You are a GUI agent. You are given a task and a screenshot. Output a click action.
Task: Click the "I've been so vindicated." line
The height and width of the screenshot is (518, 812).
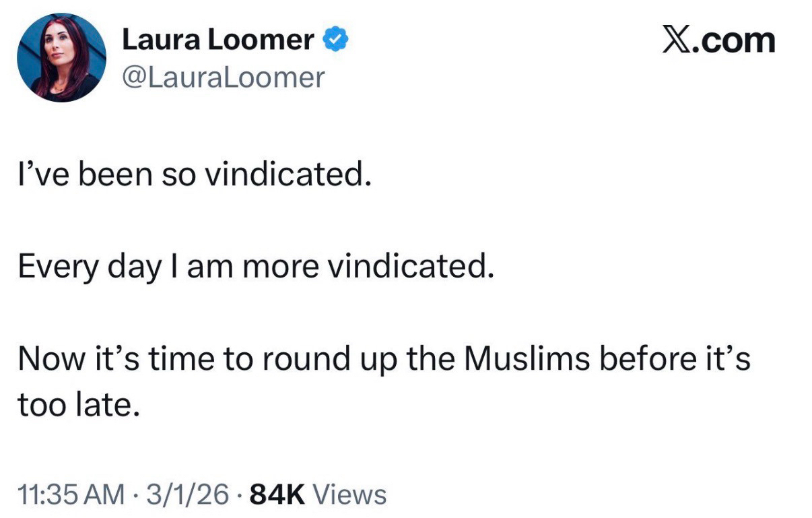pos(195,174)
